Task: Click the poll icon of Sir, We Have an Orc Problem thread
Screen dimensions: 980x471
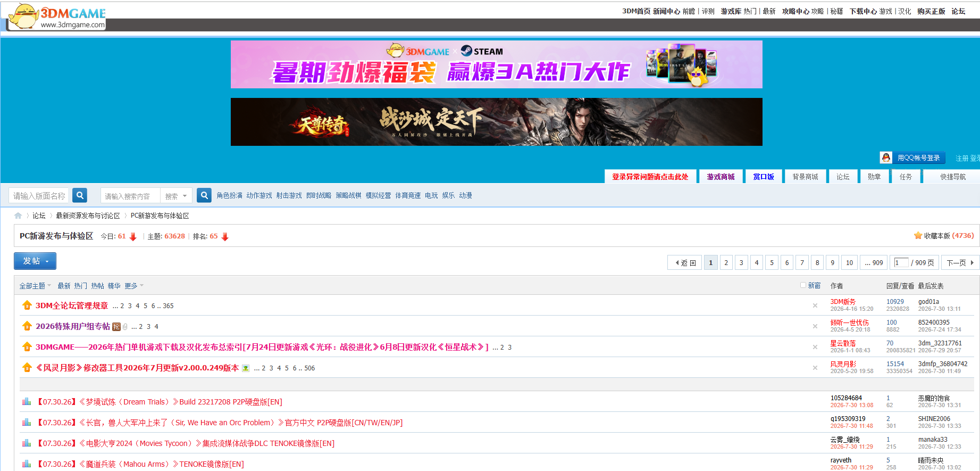Action: pyautogui.click(x=27, y=422)
